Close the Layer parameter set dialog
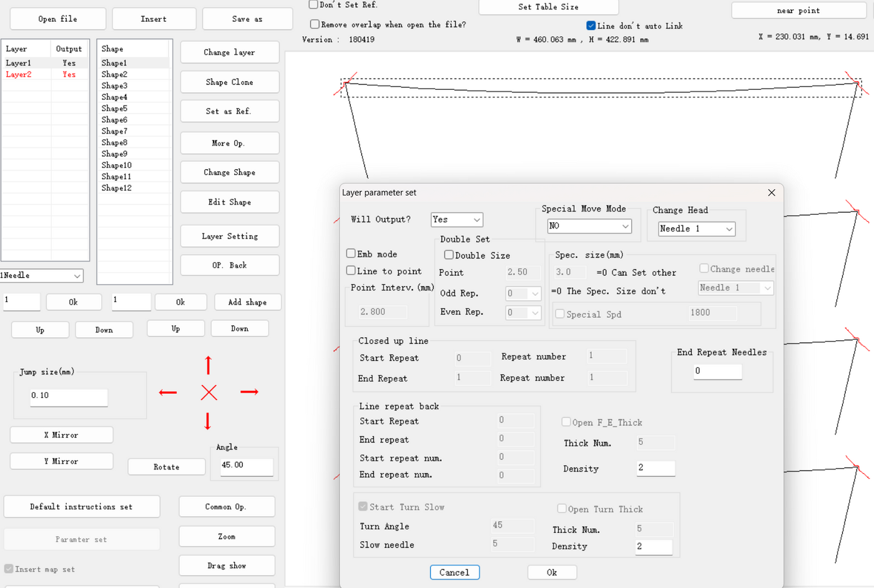The height and width of the screenshot is (588, 874). [772, 193]
